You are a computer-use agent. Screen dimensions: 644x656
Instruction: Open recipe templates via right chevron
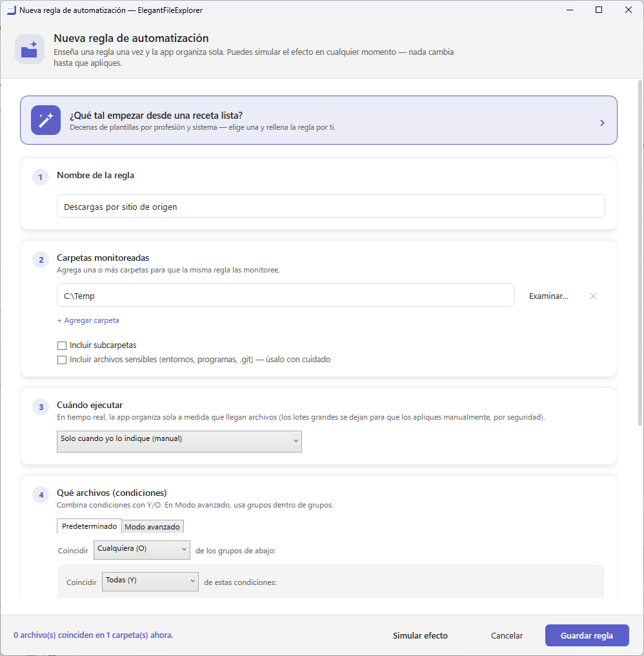602,123
